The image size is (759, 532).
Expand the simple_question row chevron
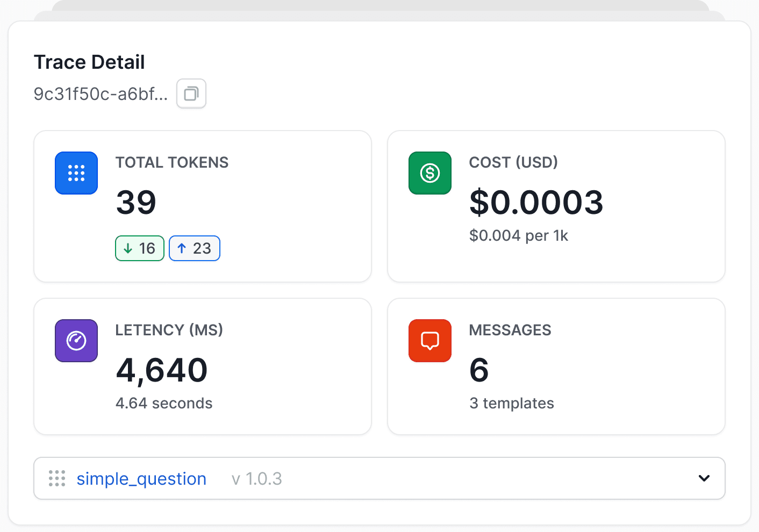[704, 478]
